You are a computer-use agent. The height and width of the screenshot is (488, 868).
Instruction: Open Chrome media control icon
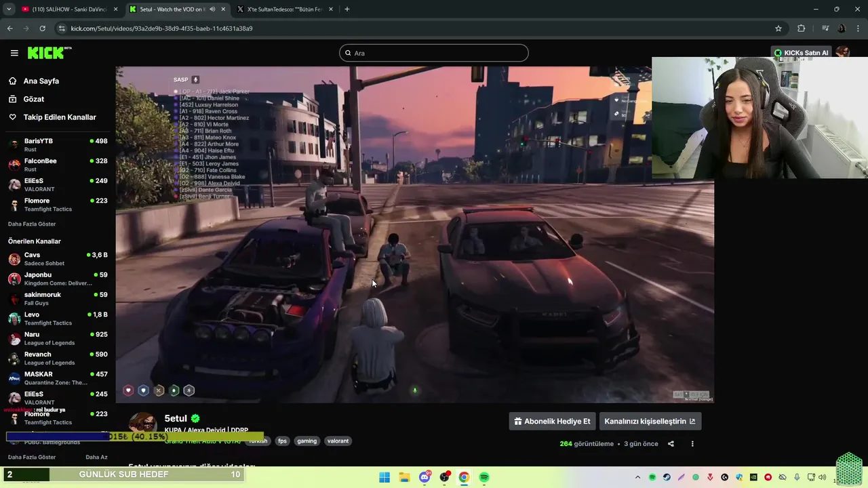(825, 28)
